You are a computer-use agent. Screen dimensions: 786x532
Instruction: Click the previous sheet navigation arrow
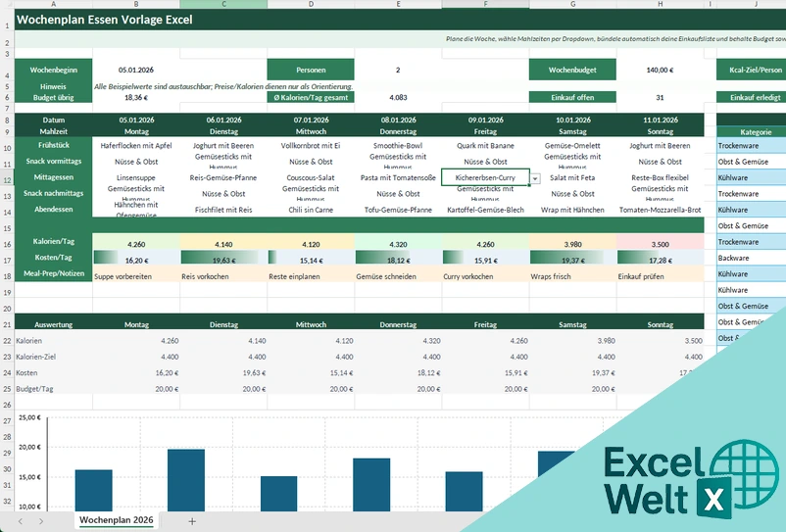click(x=21, y=521)
